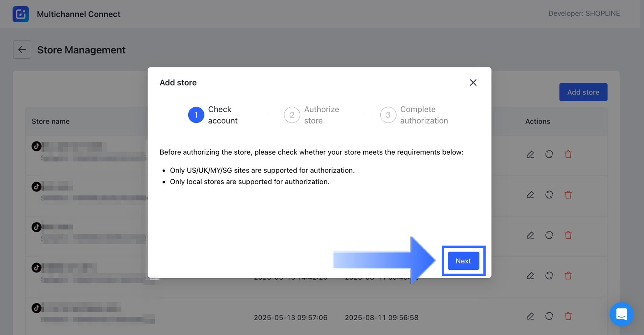Edit the store dated 2025-05-13 09:57:06
The width and height of the screenshot is (644, 335).
pos(530,316)
